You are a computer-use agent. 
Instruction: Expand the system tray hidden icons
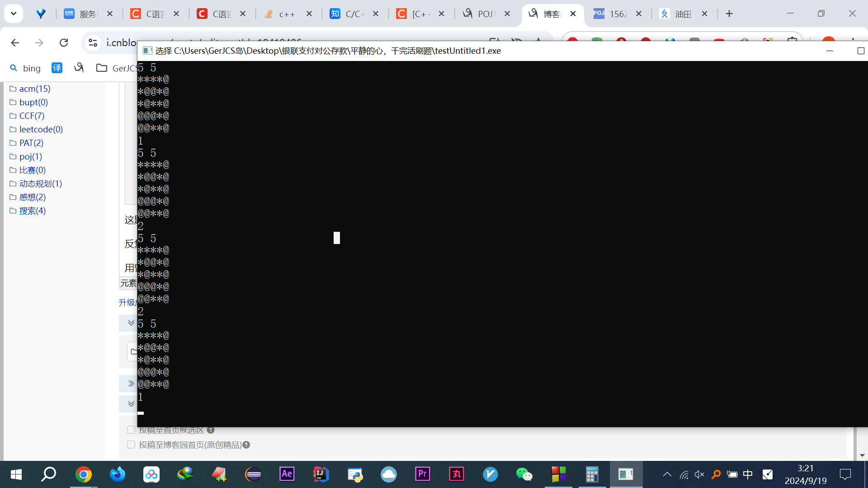point(667,474)
